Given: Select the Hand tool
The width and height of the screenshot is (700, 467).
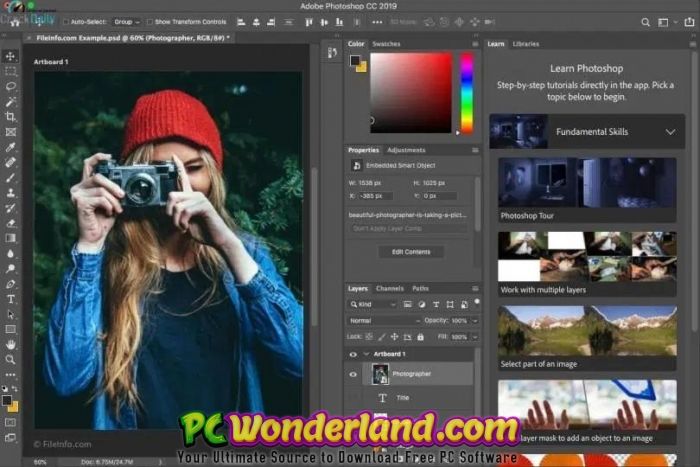Looking at the screenshot, I should click(x=10, y=344).
